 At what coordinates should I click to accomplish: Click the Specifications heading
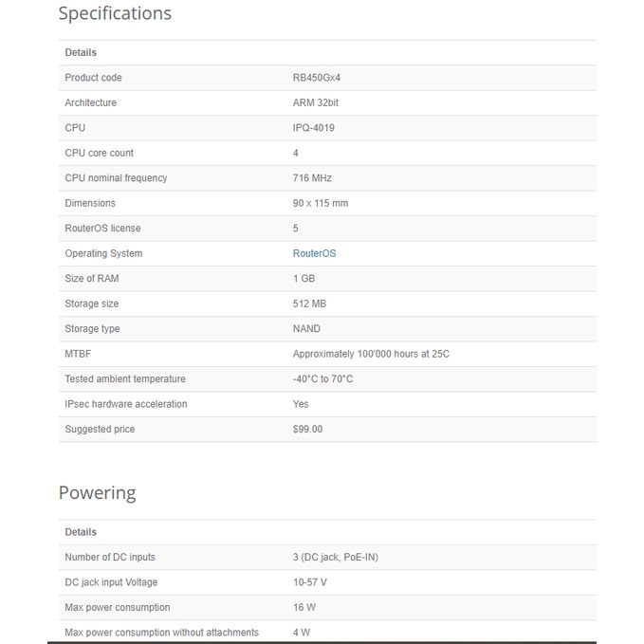(x=115, y=14)
